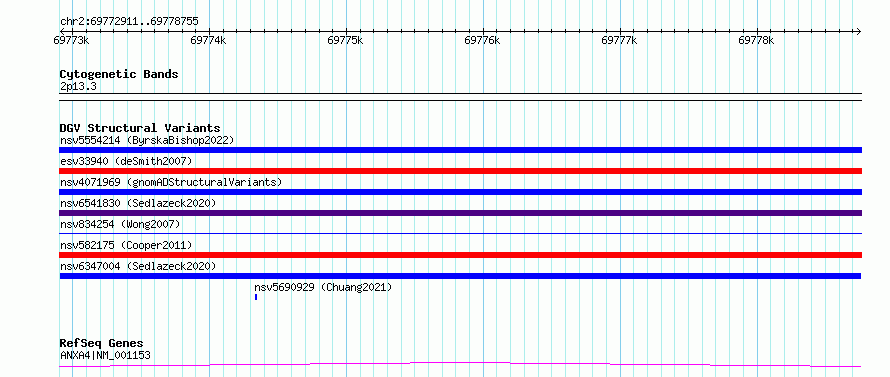890x377 pixels.
Task: Click the 2p13.3 cytogenetic band bar
Action: pos(460,97)
